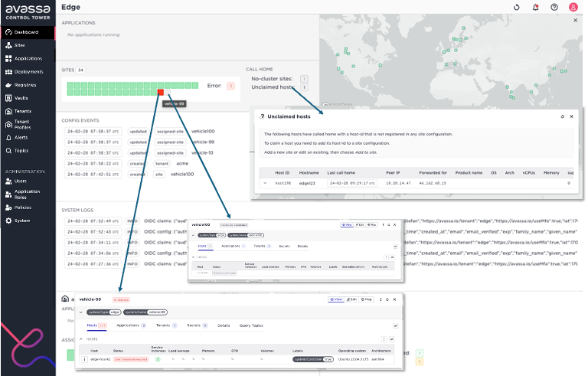The image size is (588, 376).
Task: Switch to Tenants tab in vehicle-99 panel
Action: pos(166,325)
